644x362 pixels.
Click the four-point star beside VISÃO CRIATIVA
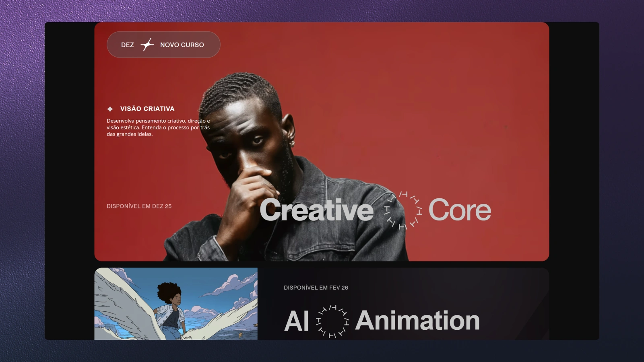110,109
